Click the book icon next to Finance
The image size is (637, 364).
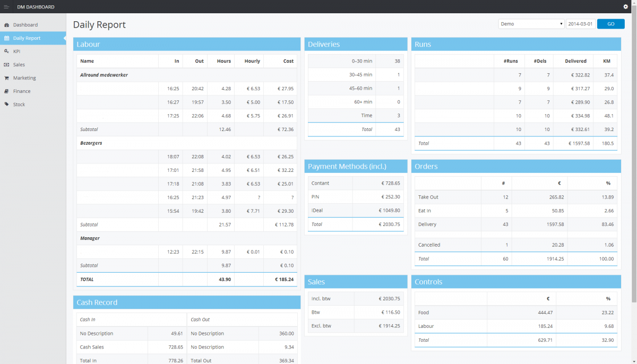point(6,91)
